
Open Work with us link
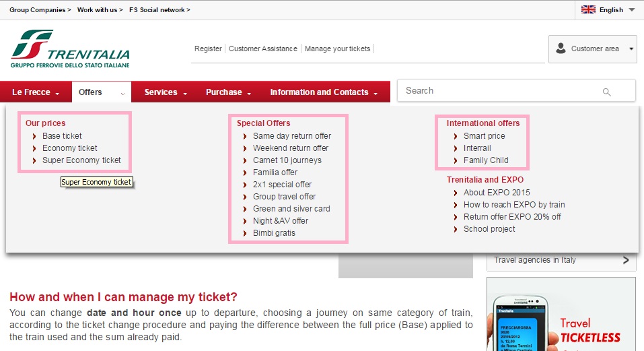tap(100, 10)
